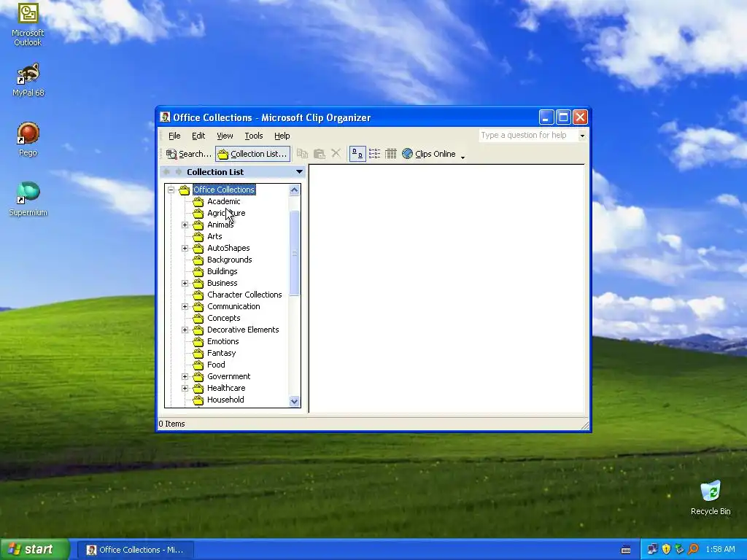Click the Forward arrow in the task pane header
747x560 pixels.
179,171
